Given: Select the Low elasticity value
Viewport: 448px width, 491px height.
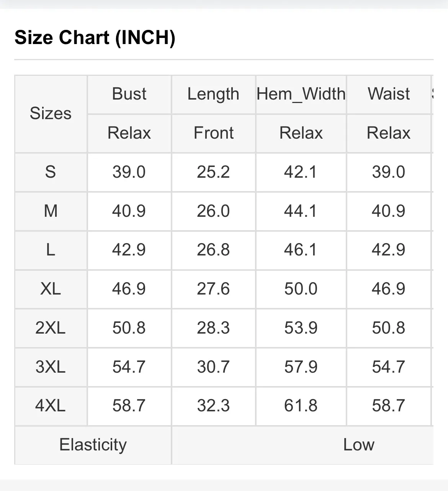Looking at the screenshot, I should (359, 445).
